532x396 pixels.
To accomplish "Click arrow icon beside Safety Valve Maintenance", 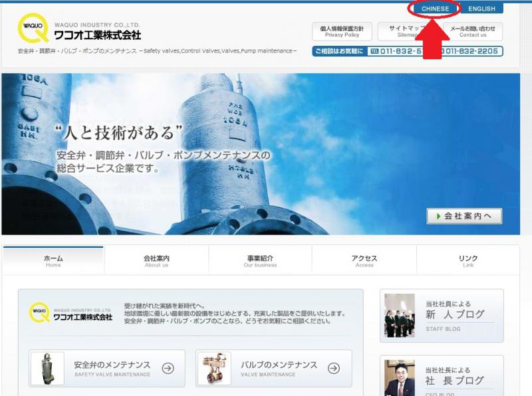I will pos(168,368).
